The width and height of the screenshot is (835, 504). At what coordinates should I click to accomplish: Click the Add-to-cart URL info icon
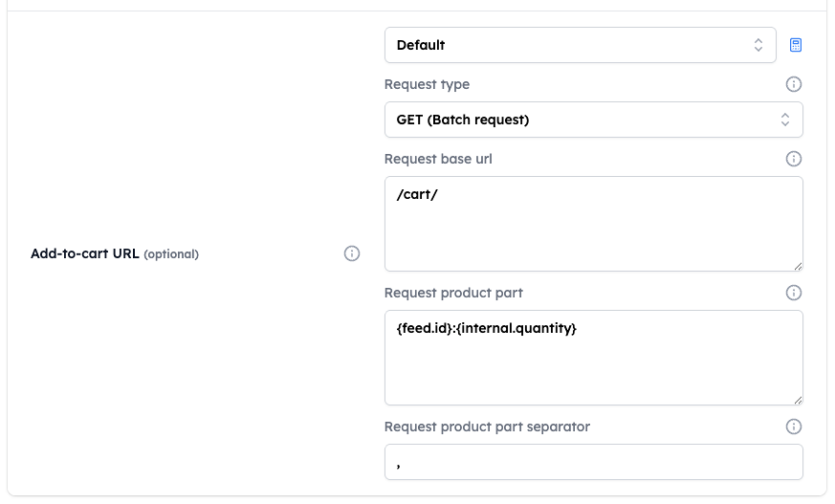coord(351,253)
